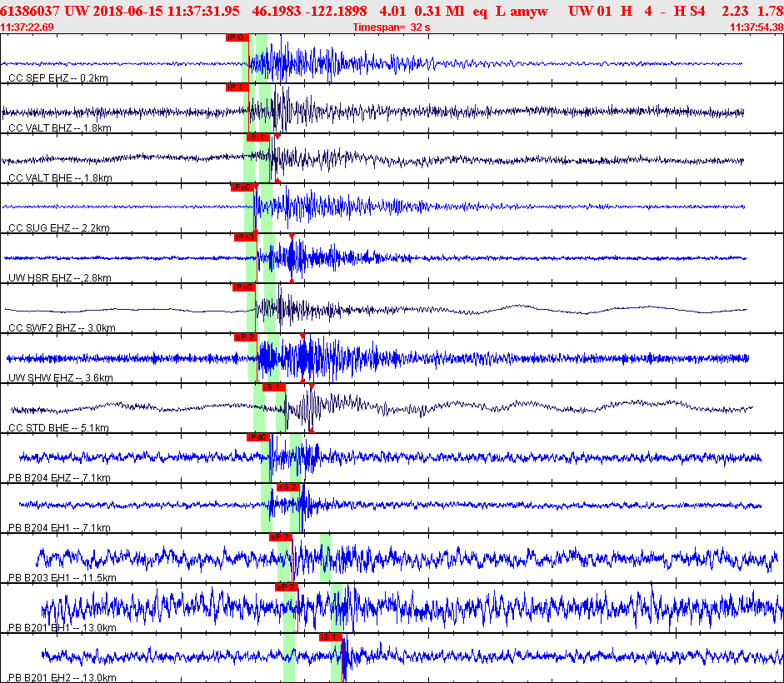The height and width of the screenshot is (683, 784).
Task: Select the eP 2 pick flag on B203 EH1
Action: click(x=280, y=537)
